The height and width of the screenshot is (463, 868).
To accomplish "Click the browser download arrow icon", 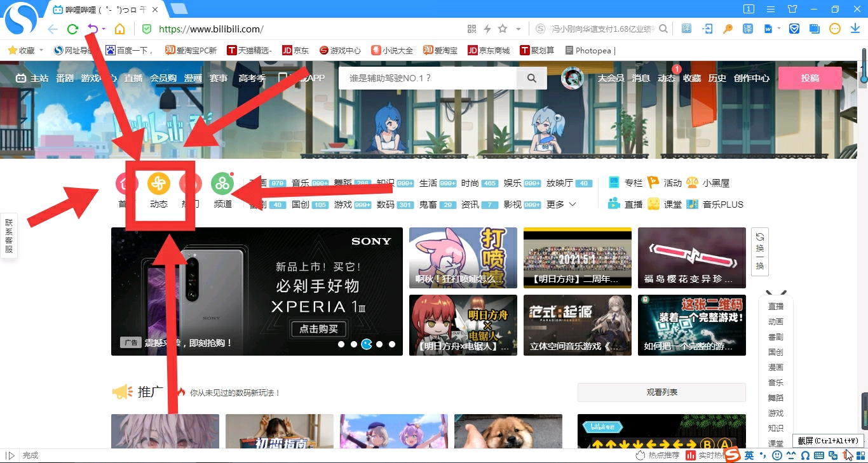I will 854,29.
